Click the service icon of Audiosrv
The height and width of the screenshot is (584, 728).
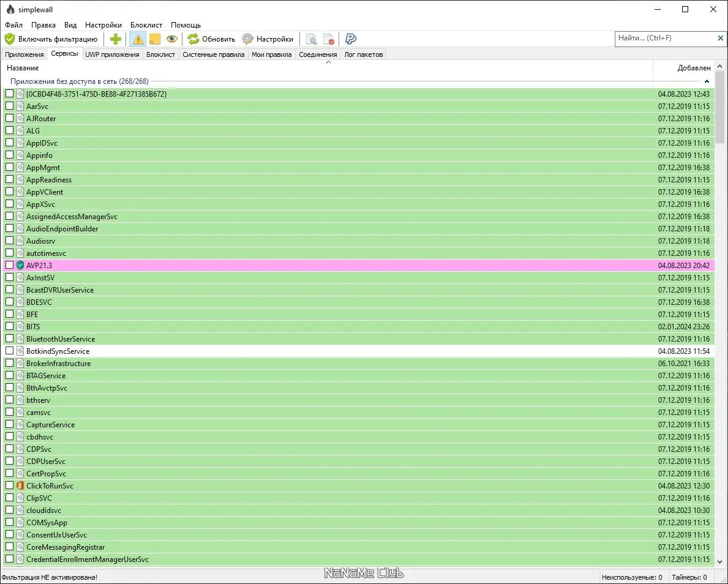click(20, 241)
